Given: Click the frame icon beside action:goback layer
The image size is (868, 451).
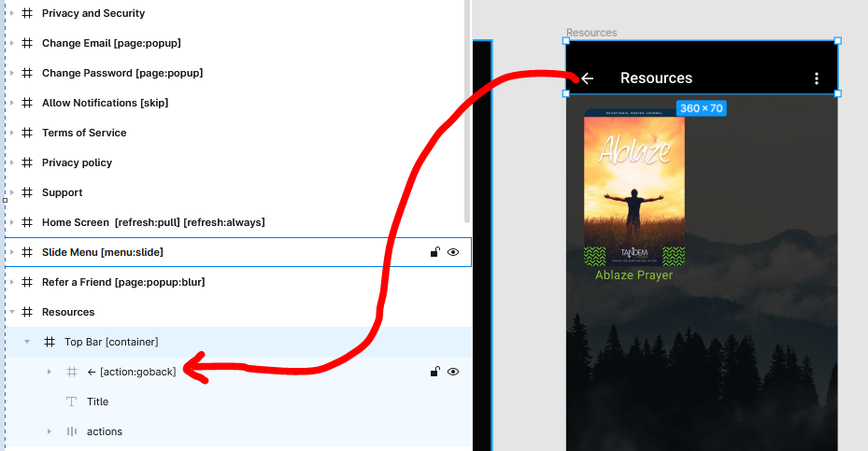Looking at the screenshot, I should 72,372.
